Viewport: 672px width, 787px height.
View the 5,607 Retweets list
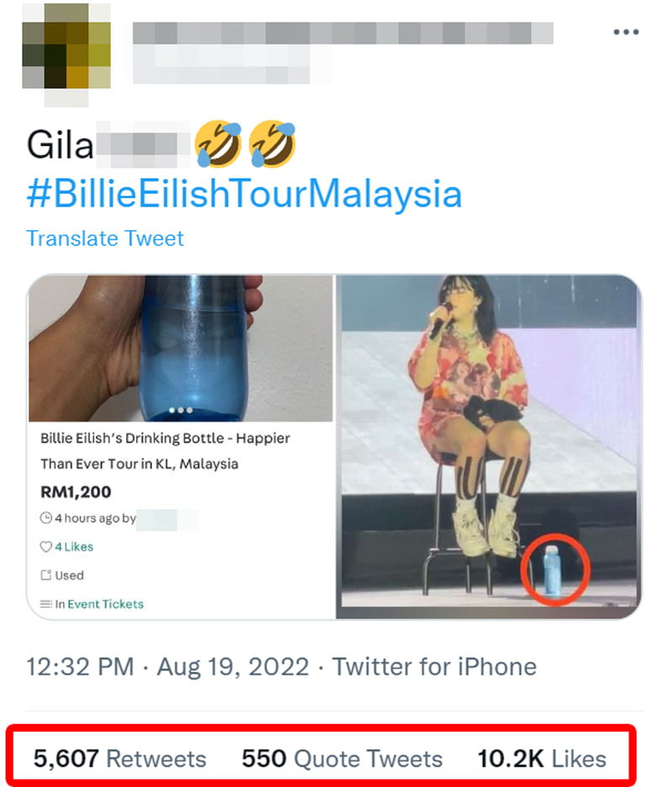(120, 758)
